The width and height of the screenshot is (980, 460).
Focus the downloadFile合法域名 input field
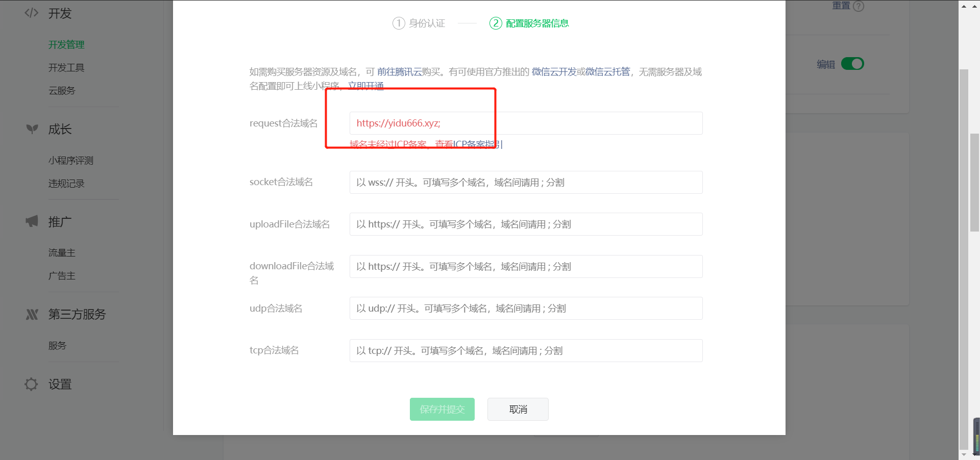click(x=526, y=267)
